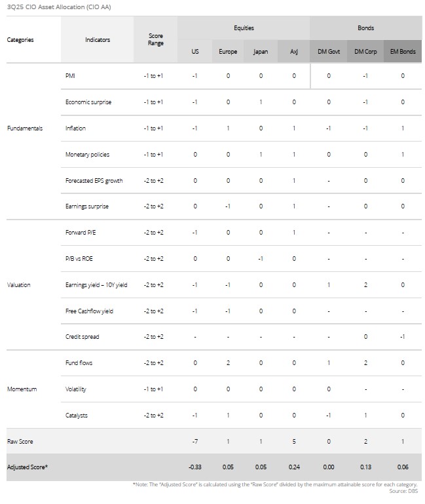Click the Europe column header

pos(228,51)
